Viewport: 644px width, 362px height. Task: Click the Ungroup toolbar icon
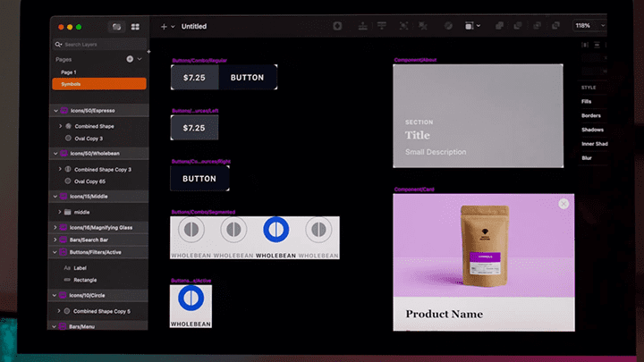coord(422,26)
